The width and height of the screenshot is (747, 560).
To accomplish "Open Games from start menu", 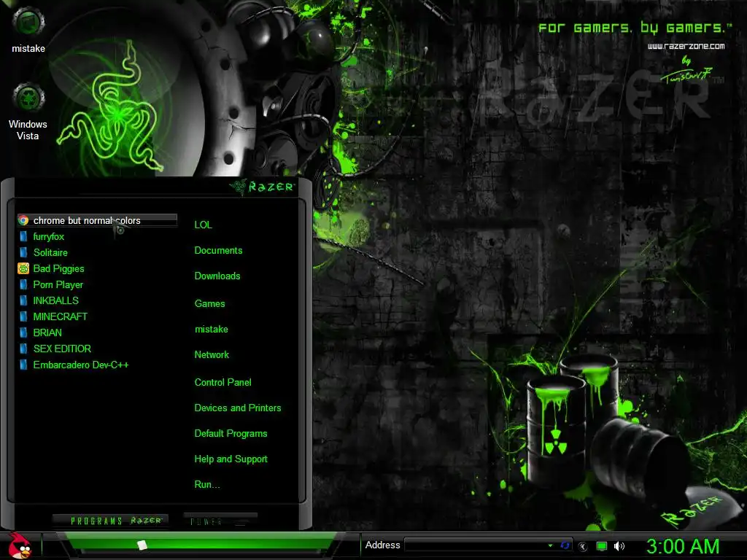I will pos(209,304).
